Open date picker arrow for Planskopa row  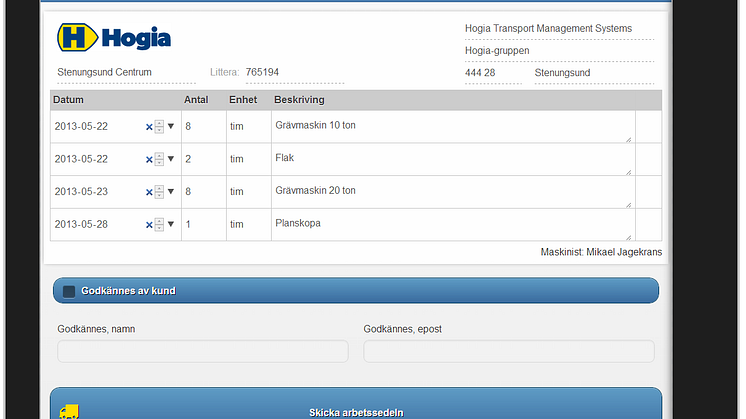click(171, 224)
